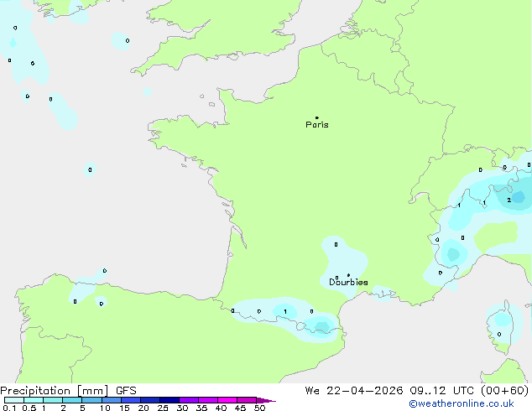
Task: Open the weatheronline.co.uk copyright link
Action: 462,403
